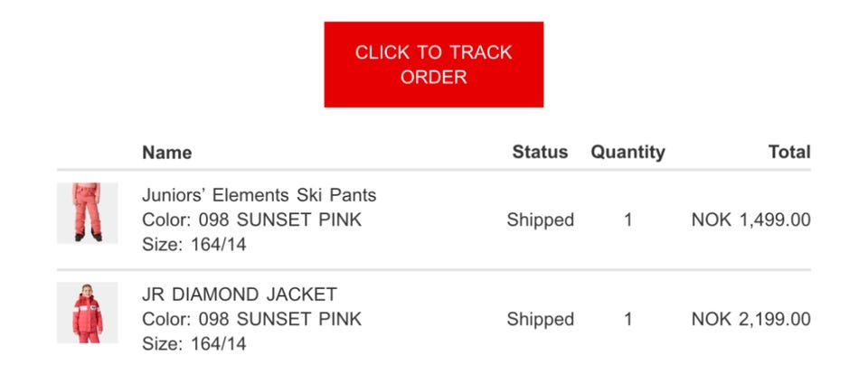Click the Status column header
The width and height of the screenshot is (868, 365).
pyautogui.click(x=540, y=153)
